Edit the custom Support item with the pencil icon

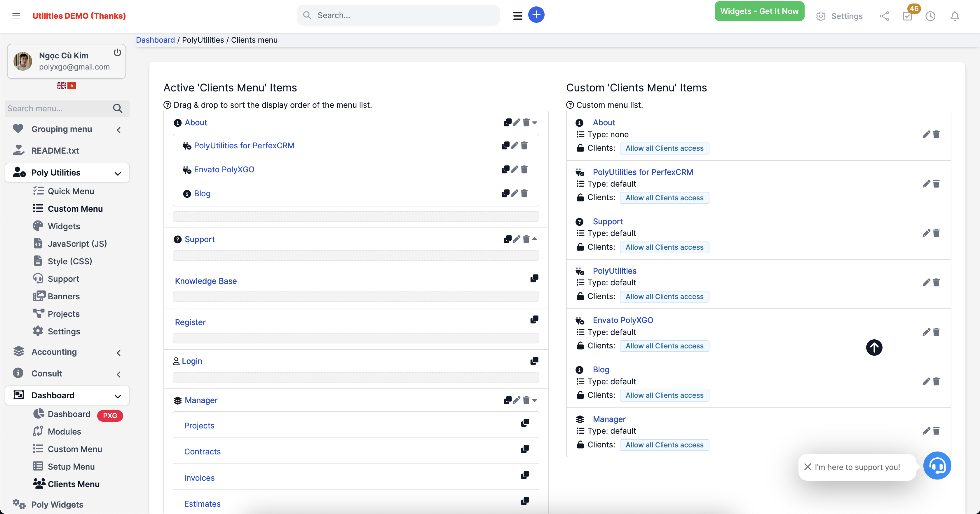(926, 233)
